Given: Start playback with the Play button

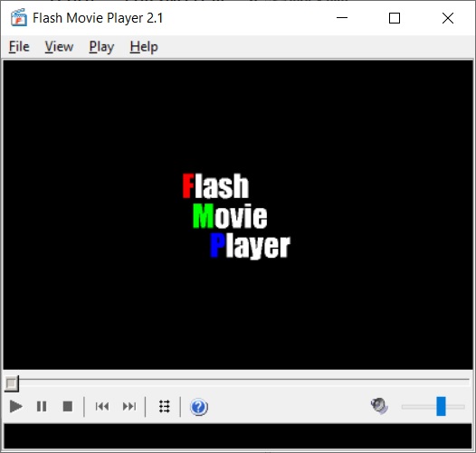Looking at the screenshot, I should [x=15, y=407].
